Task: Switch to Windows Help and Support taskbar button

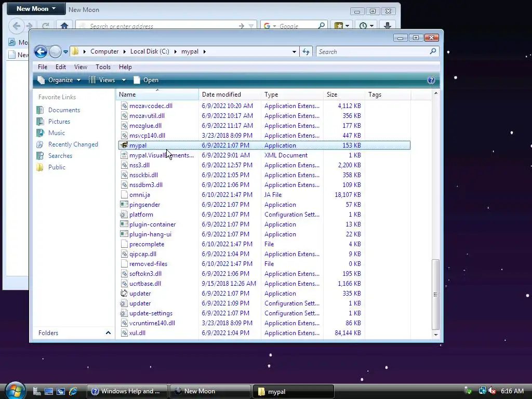Action: point(128,391)
